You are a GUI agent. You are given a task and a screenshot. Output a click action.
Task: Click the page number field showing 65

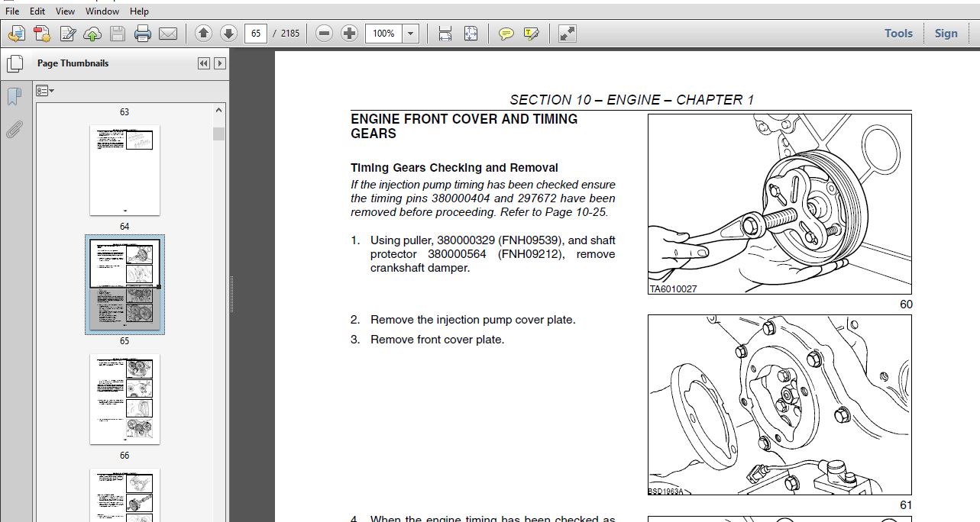tap(256, 34)
